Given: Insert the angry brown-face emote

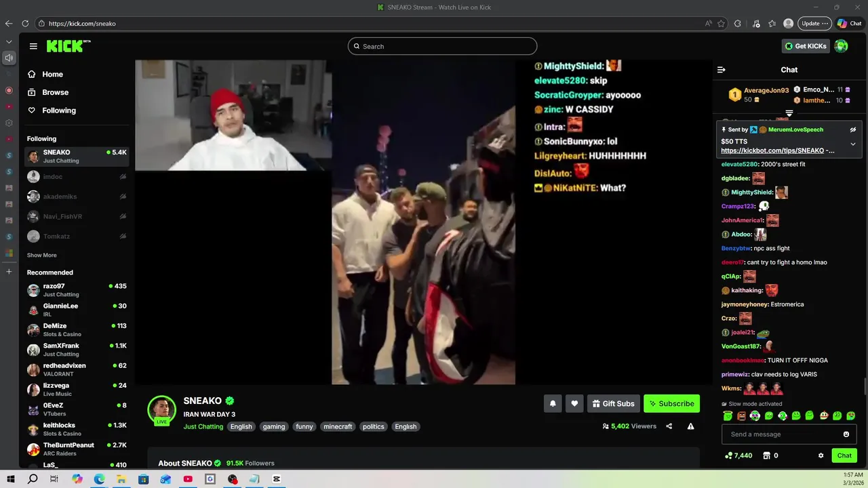Looking at the screenshot, I should [x=741, y=415].
